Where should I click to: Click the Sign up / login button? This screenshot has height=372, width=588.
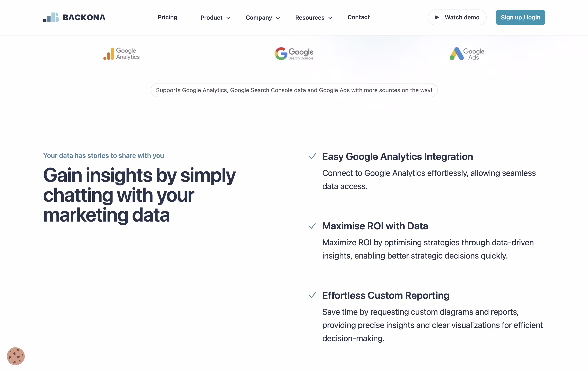[520, 17]
